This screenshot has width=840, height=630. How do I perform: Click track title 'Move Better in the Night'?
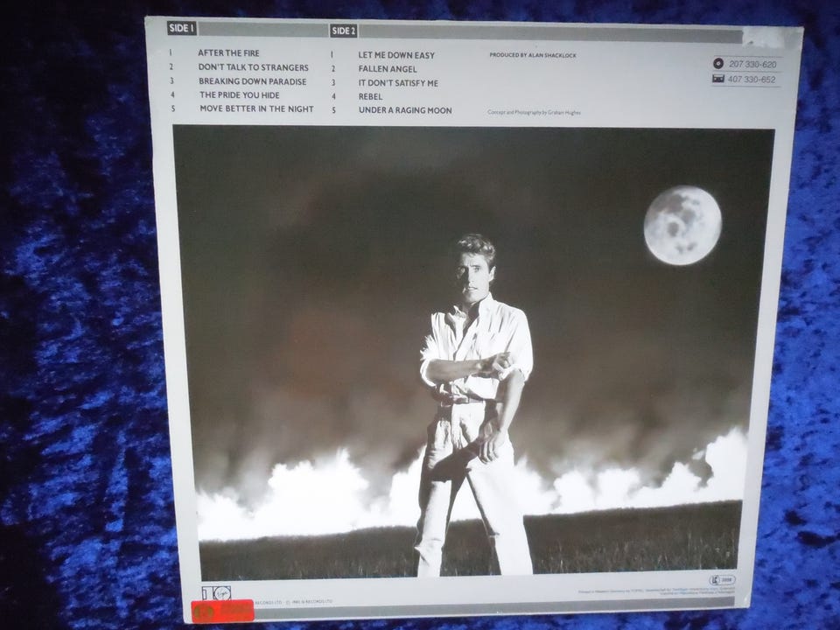256,108
